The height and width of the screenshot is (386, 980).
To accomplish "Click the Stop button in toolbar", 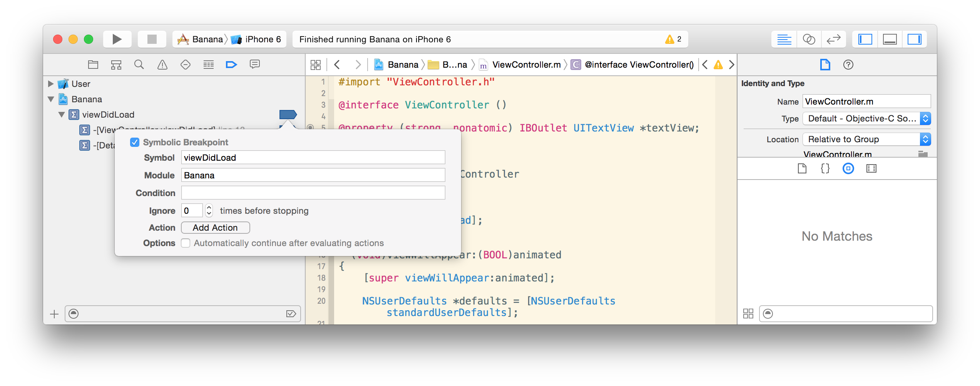I will pyautogui.click(x=152, y=39).
